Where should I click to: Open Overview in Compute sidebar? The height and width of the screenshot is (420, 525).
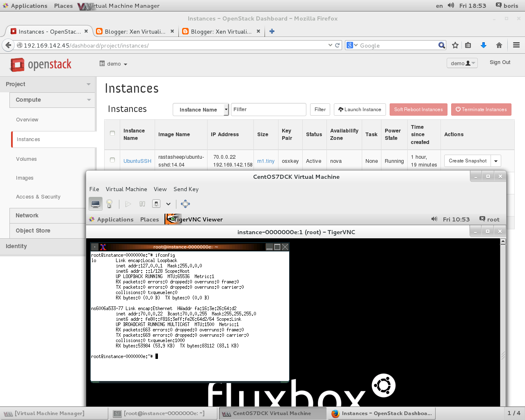27,120
